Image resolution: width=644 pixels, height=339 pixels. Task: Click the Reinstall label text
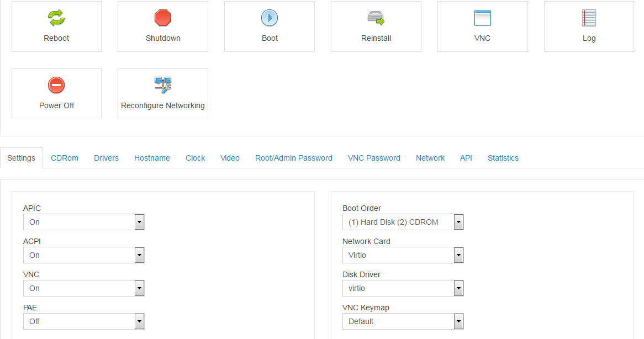tap(376, 38)
